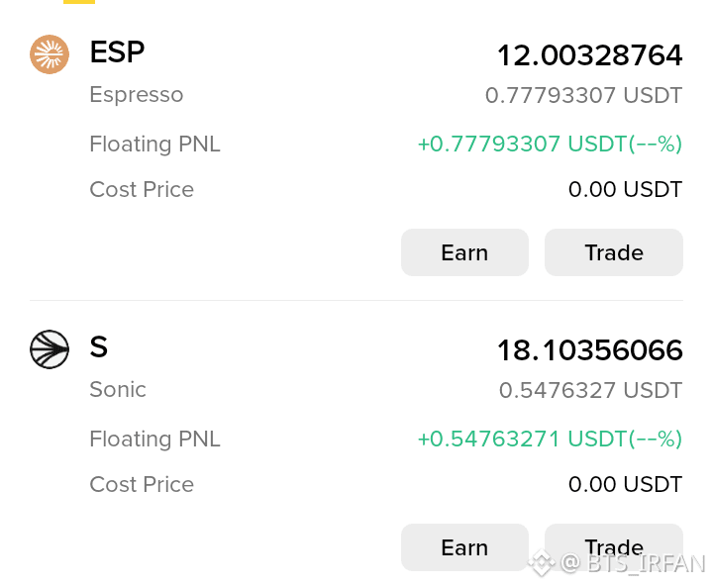The image size is (713, 588).
Task: Click the Sonic coin name label
Action: tap(118, 389)
